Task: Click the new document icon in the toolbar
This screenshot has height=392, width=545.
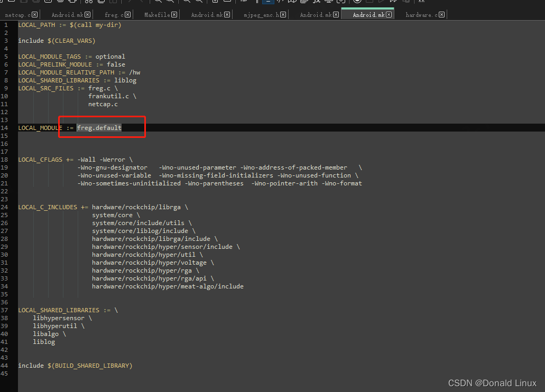Action: point(3,3)
